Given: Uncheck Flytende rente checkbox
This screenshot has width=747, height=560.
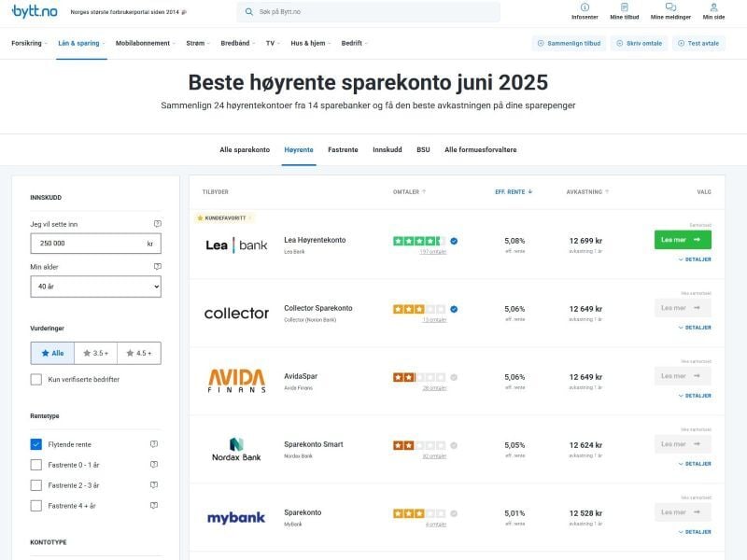Looking at the screenshot, I should (36, 444).
